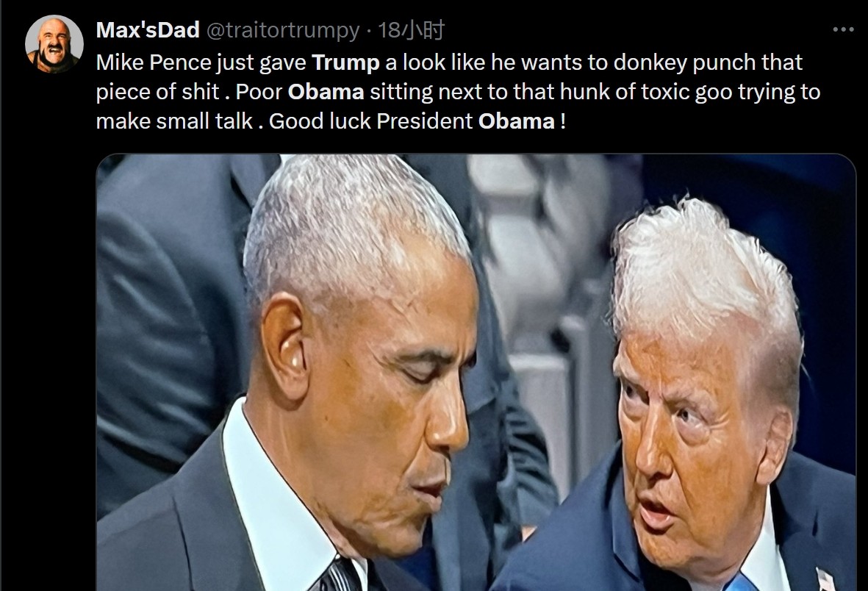Select the "Mike Pence just gave" text
The width and height of the screenshot is (868, 591).
coord(201,62)
